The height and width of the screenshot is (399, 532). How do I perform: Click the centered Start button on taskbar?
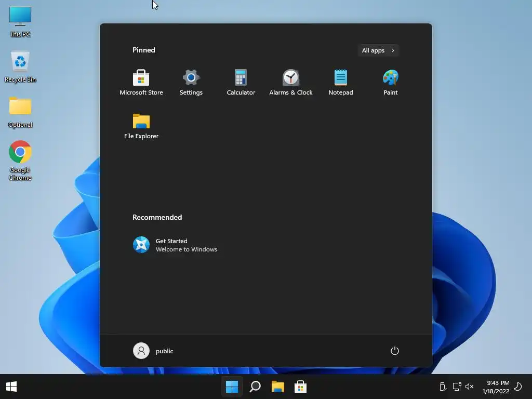pos(232,387)
